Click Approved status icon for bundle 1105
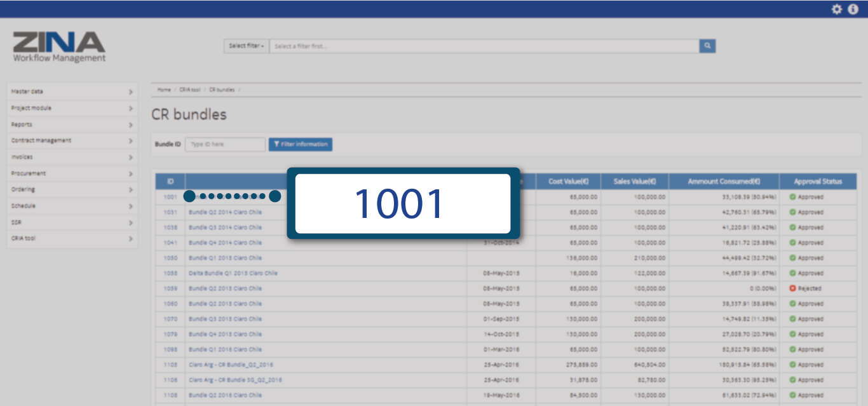Screen dimensions: 868x406 point(792,365)
